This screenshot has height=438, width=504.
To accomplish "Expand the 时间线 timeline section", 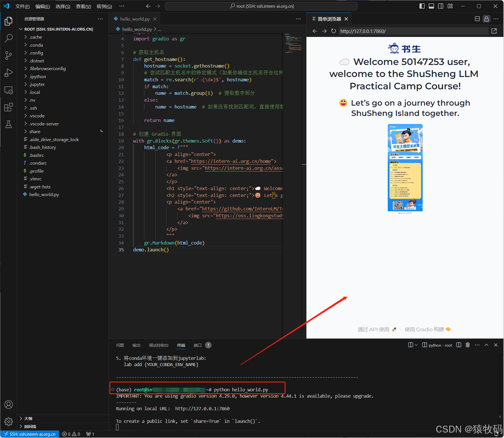I will (x=62, y=427).
